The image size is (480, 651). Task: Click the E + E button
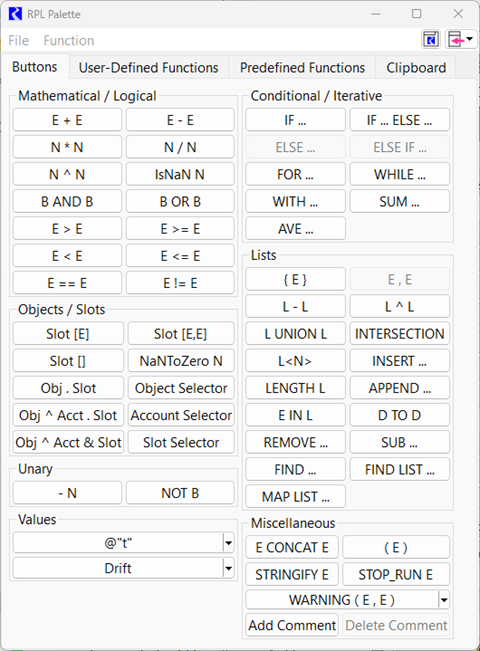click(67, 120)
